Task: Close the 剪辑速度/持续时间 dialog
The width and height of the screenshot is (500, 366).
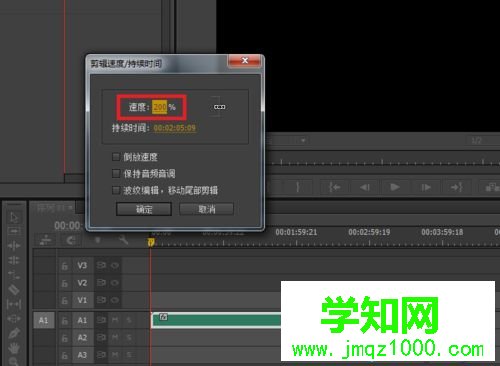Action: point(245,61)
